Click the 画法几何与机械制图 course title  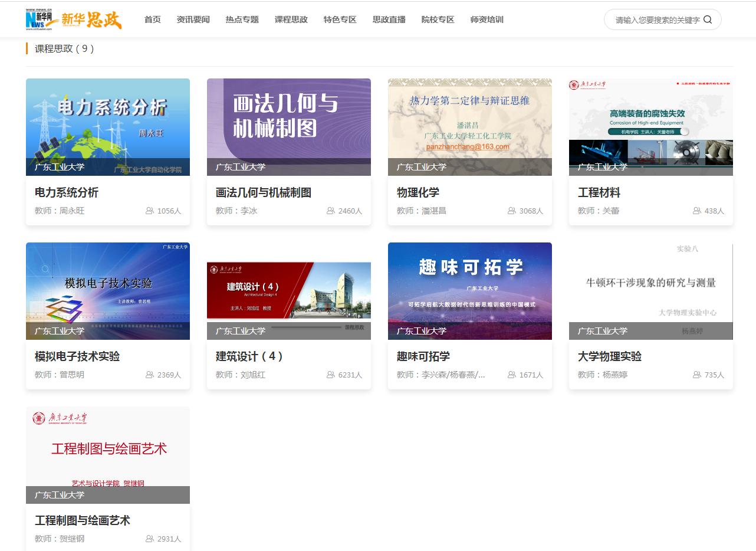tap(264, 193)
